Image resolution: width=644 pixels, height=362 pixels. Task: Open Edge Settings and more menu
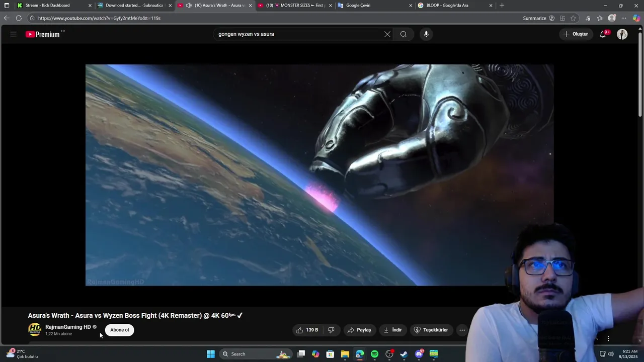pyautogui.click(x=624, y=18)
